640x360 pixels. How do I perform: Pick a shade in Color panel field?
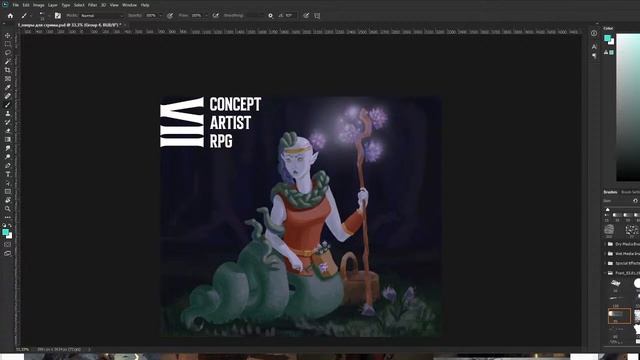tap(628, 107)
